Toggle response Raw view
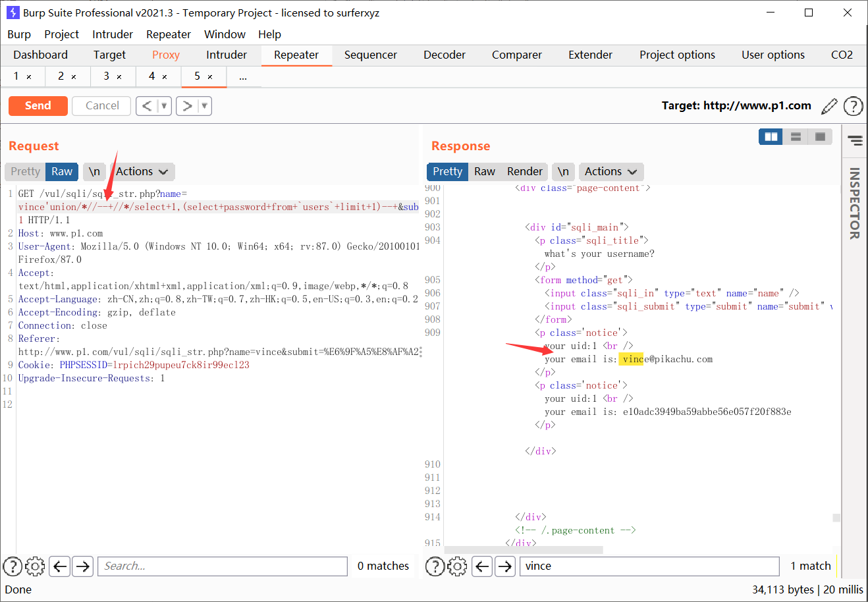 point(485,171)
